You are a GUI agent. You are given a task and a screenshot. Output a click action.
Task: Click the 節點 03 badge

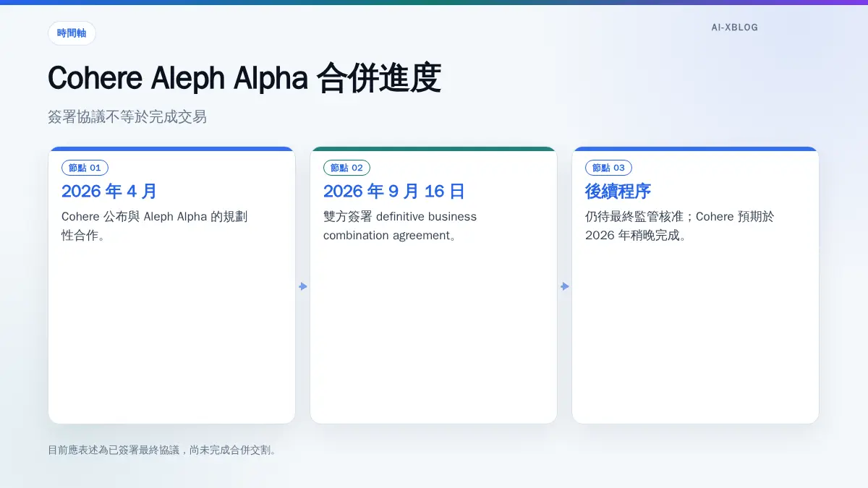(x=608, y=168)
